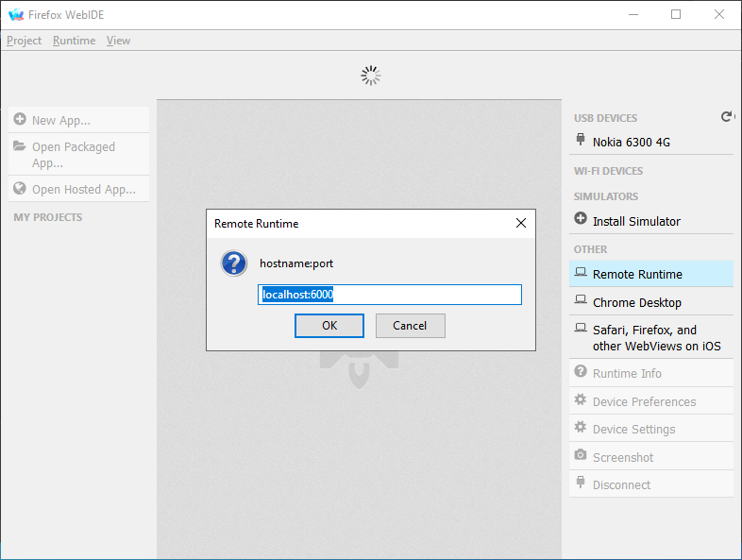Click the laptop icon beside Safari, Firefox WebViews

(x=581, y=328)
